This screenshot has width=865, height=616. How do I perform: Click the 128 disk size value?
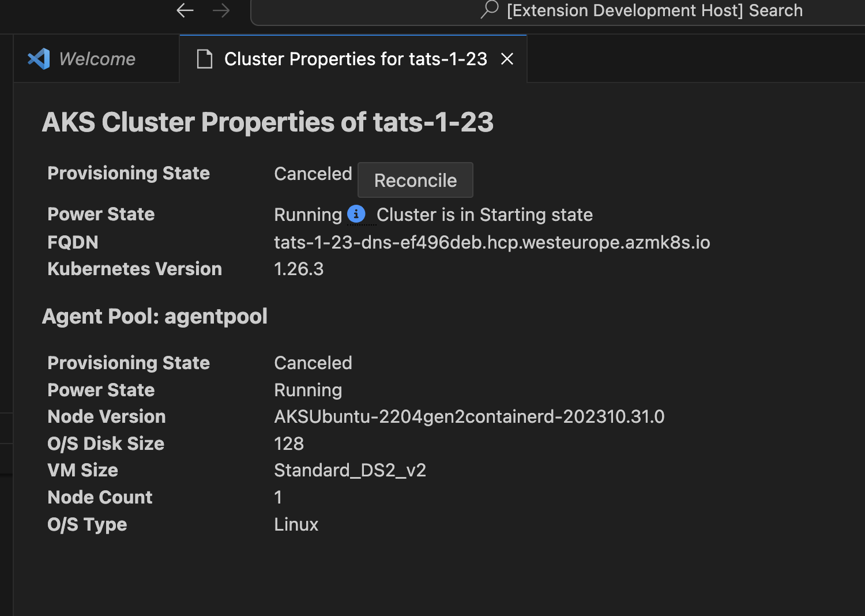coord(289,444)
